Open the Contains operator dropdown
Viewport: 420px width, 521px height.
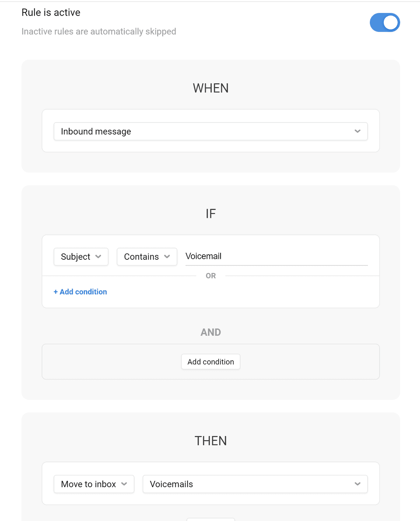tap(147, 257)
